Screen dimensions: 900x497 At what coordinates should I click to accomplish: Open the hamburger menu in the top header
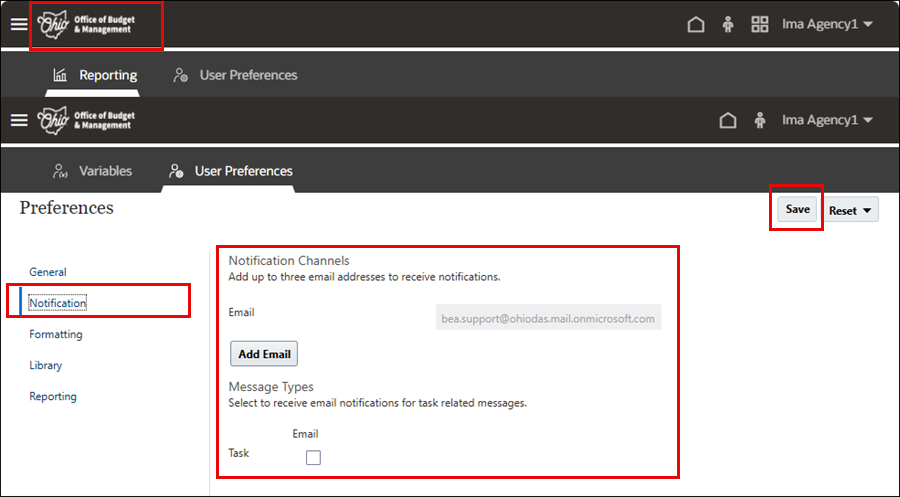[19, 24]
